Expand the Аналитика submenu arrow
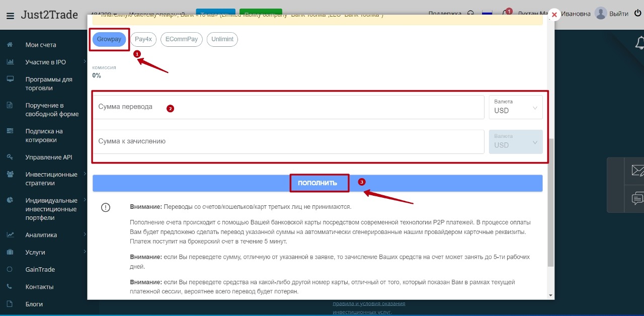Screen dimensions: 644x316 click(x=85, y=235)
